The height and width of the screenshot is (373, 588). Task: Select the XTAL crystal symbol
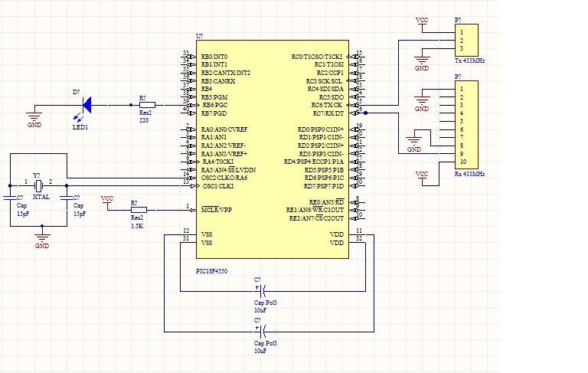pos(38,185)
